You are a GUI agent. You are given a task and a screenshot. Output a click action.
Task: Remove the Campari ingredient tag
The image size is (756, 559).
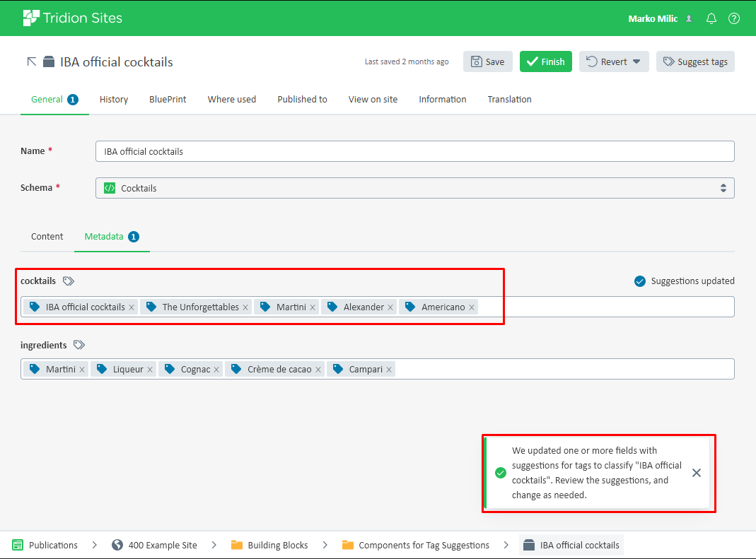click(389, 370)
